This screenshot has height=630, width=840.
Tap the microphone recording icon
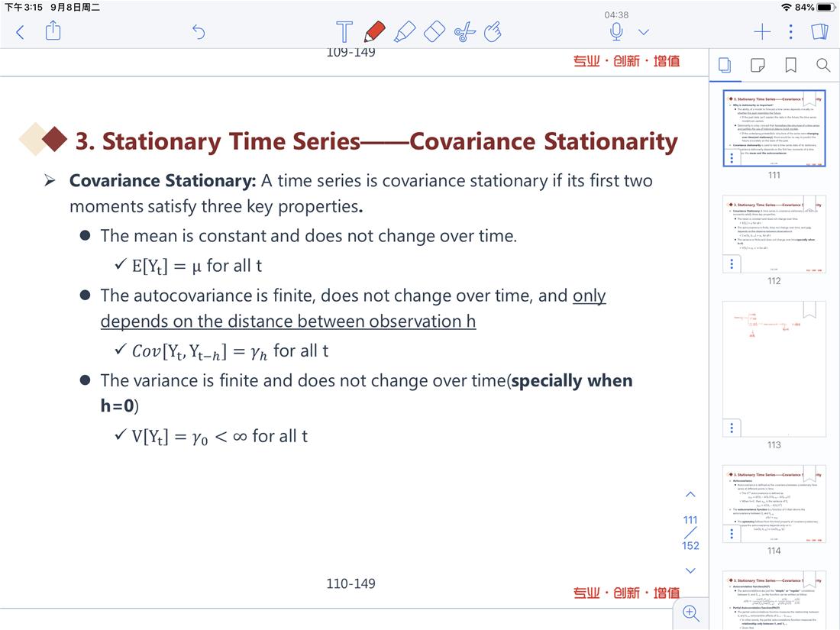[616, 31]
